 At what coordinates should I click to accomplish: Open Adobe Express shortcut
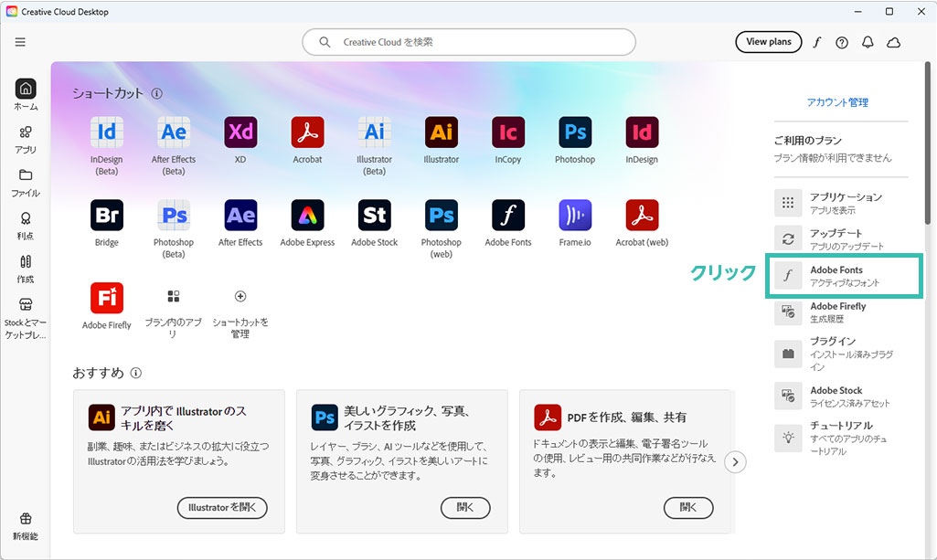click(307, 216)
